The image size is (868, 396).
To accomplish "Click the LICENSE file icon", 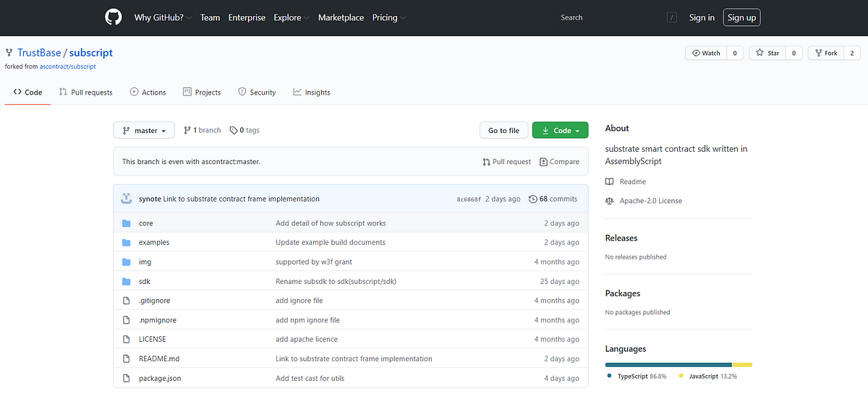I will (126, 339).
